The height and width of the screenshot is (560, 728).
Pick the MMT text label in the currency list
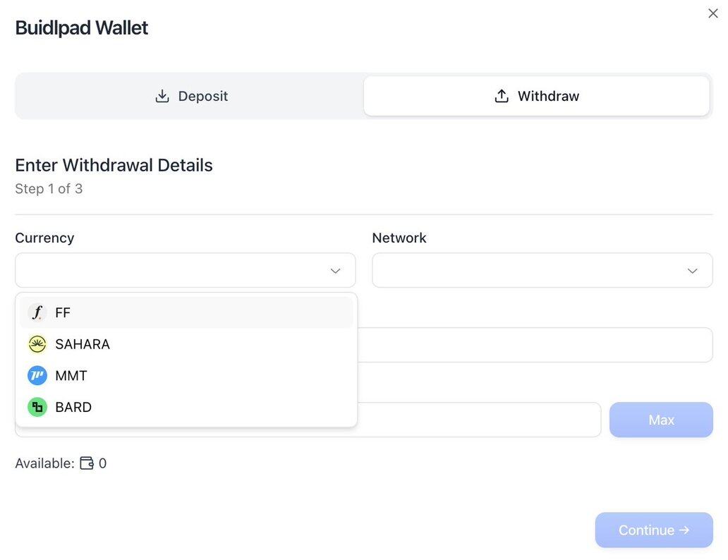coord(71,376)
